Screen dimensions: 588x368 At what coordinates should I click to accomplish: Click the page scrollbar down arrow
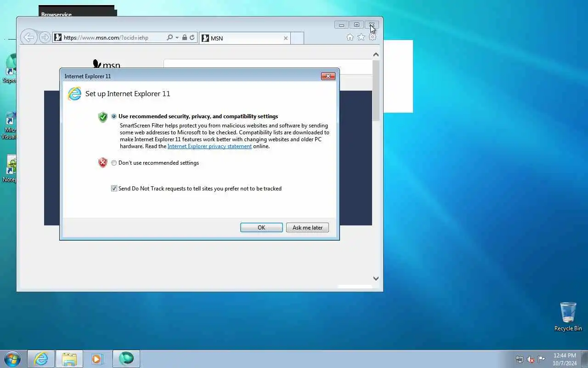tap(376, 278)
